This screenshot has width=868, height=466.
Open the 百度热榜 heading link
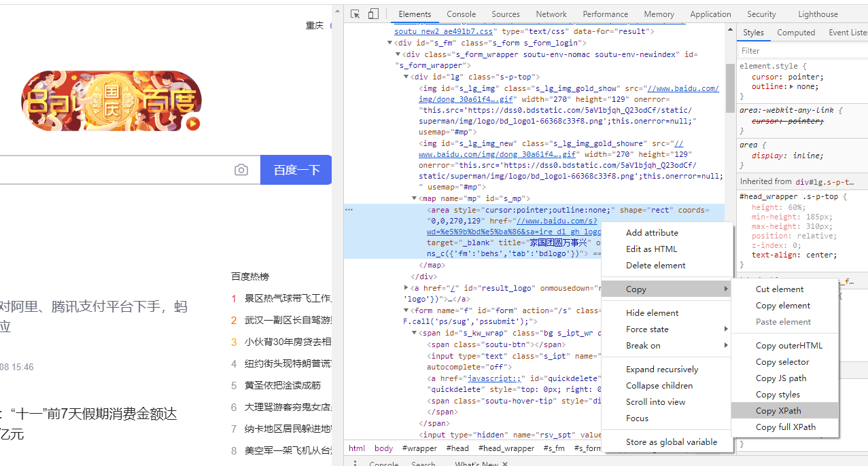click(x=250, y=276)
